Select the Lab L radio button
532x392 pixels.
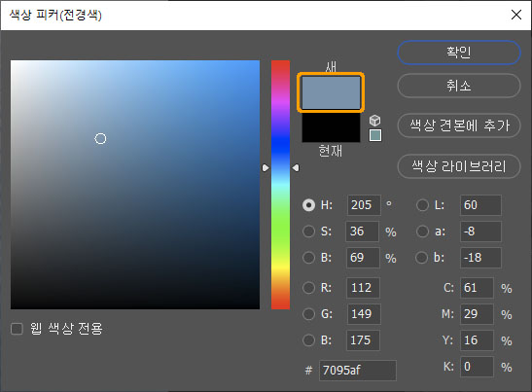[x=422, y=205]
